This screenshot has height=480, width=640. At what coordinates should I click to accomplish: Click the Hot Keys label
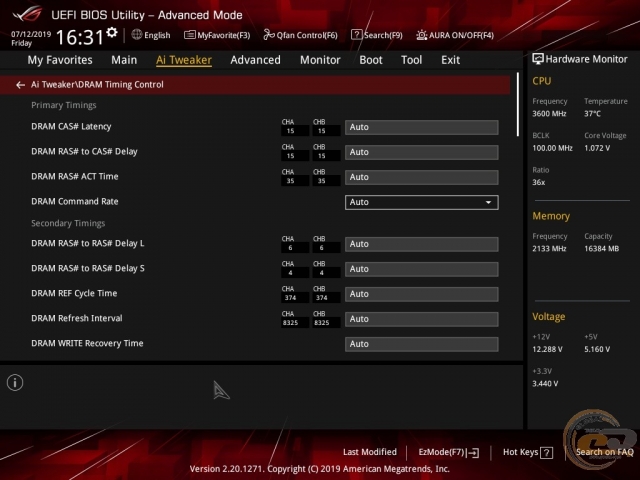(520, 452)
